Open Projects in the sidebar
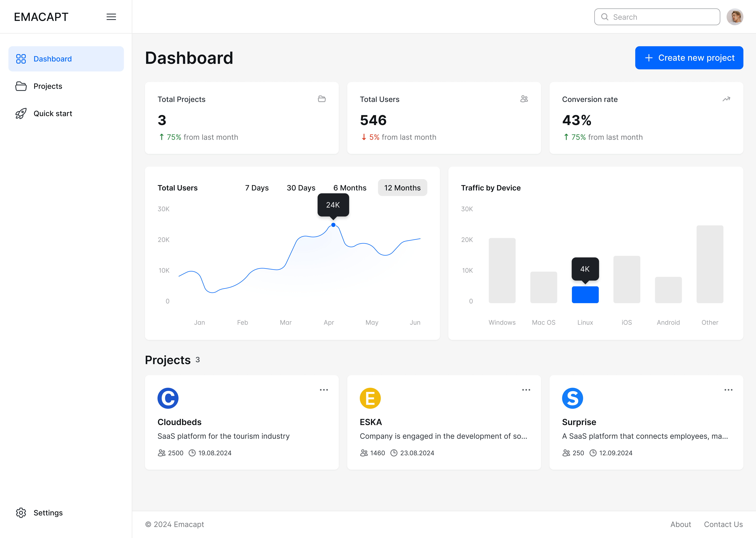Screen dimensions: 756x538 66,86
